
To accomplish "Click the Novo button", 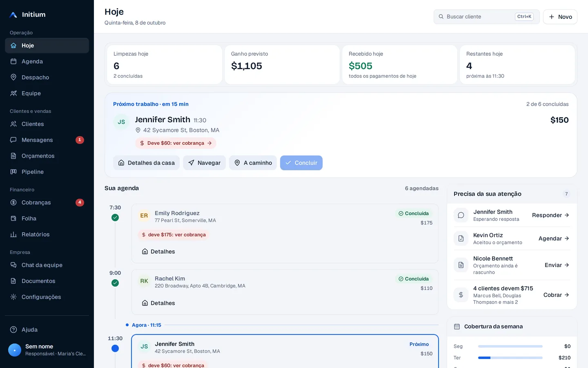I will (560, 17).
